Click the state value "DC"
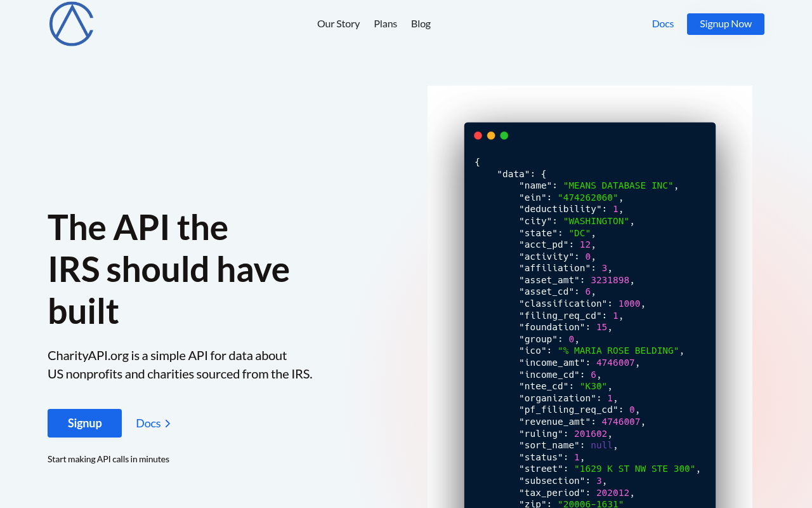The height and width of the screenshot is (508, 812). point(580,233)
